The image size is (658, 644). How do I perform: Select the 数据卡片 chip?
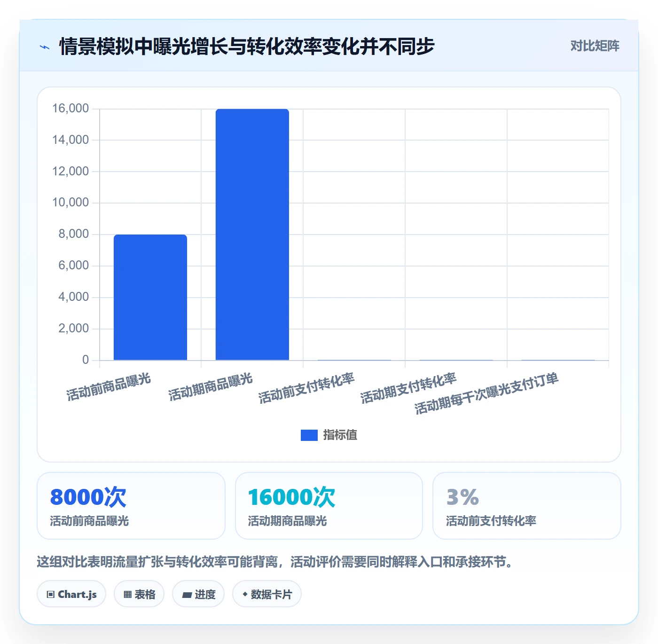click(x=267, y=594)
